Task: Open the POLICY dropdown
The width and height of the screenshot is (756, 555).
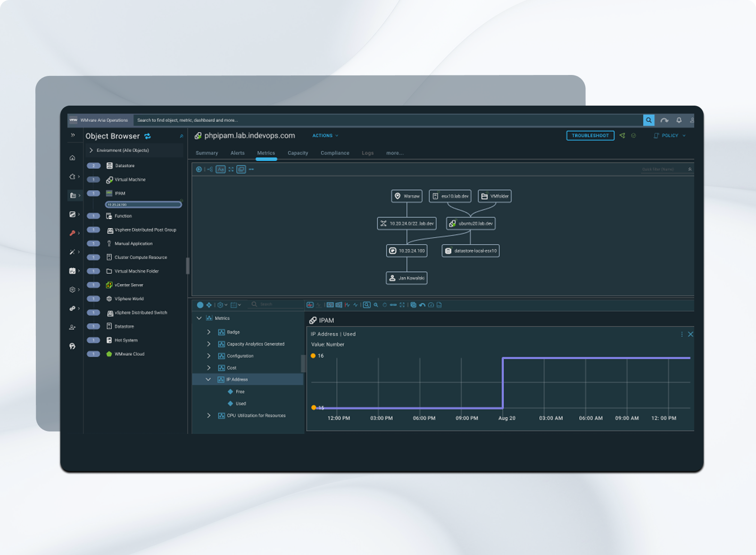Action: pyautogui.click(x=670, y=136)
